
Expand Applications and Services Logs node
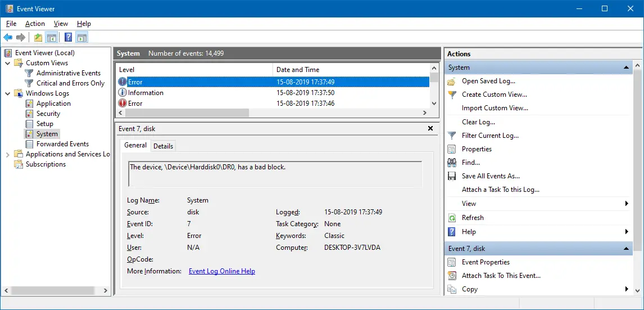point(8,154)
